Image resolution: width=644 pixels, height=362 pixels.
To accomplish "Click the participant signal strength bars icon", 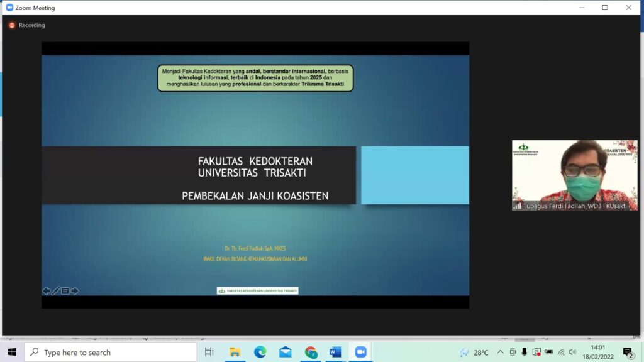I will tap(517, 206).
